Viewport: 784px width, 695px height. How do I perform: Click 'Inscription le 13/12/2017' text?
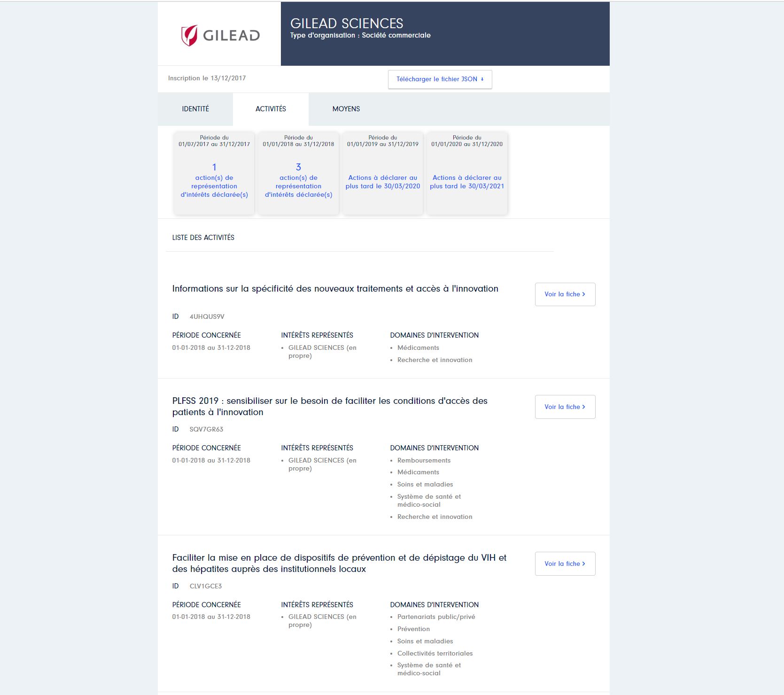point(207,78)
